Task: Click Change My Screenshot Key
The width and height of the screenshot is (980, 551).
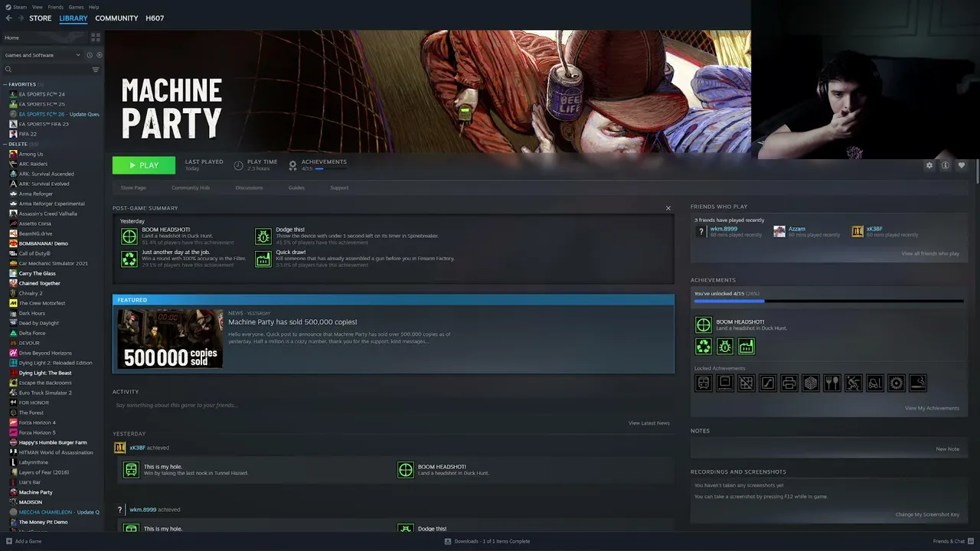Action: (x=927, y=514)
